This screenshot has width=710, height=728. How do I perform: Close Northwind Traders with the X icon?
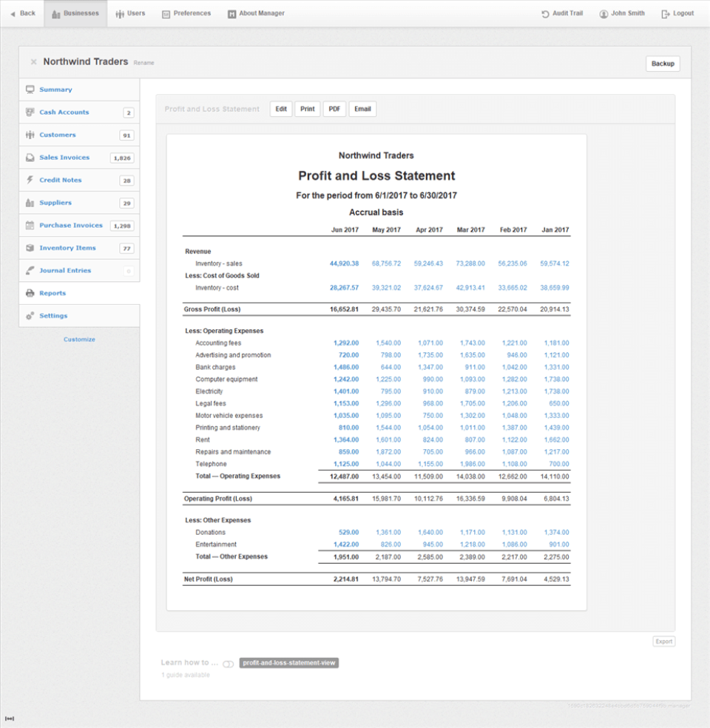[33, 62]
